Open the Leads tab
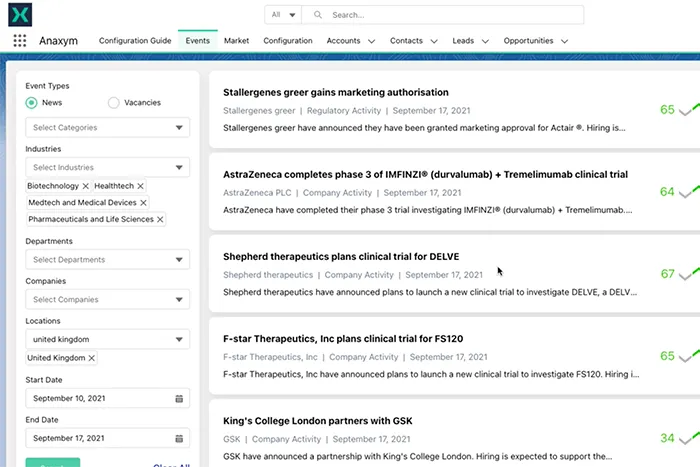 click(463, 41)
